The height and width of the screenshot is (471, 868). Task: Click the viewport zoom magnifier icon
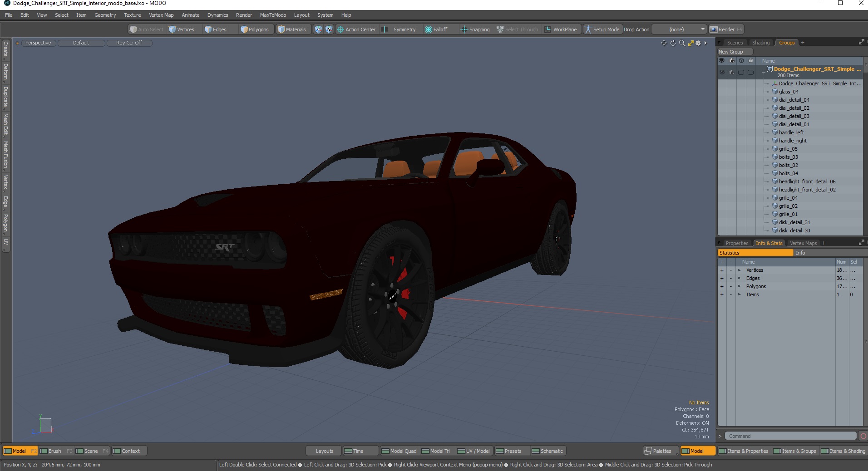(682, 43)
